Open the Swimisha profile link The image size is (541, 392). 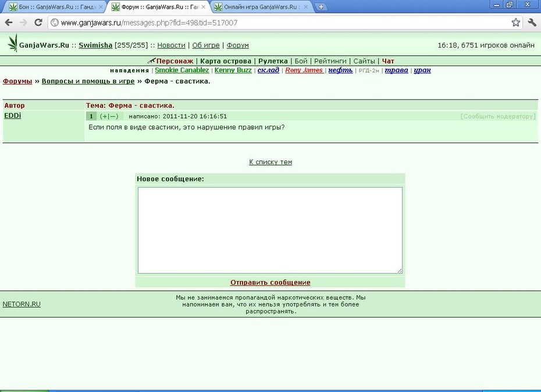[x=95, y=45]
